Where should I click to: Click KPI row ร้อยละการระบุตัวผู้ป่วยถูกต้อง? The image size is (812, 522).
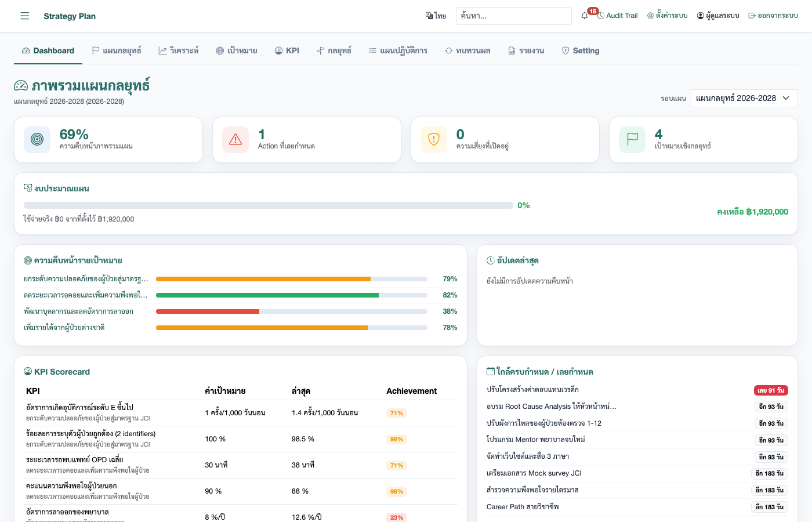click(x=241, y=439)
